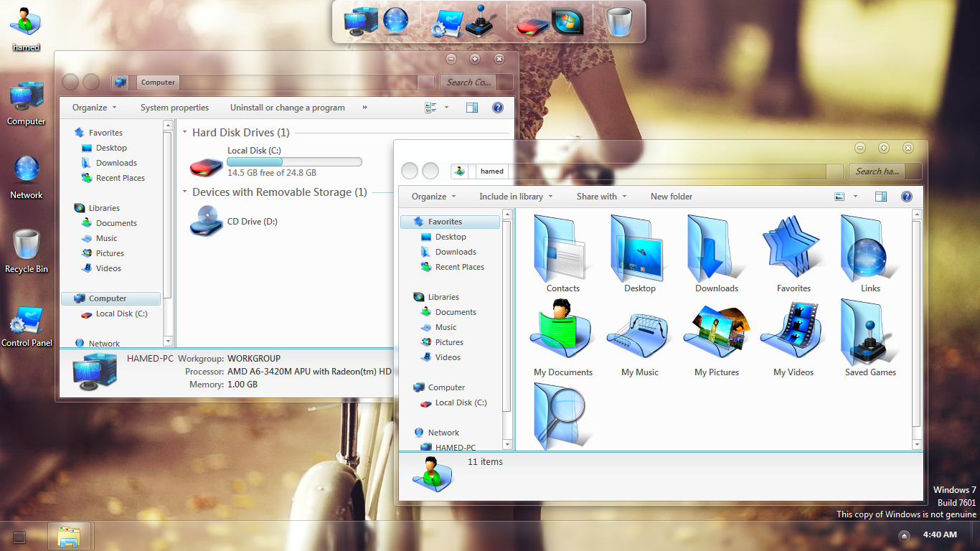The width and height of the screenshot is (980, 551).
Task: Click the New folder button
Action: pyautogui.click(x=672, y=197)
